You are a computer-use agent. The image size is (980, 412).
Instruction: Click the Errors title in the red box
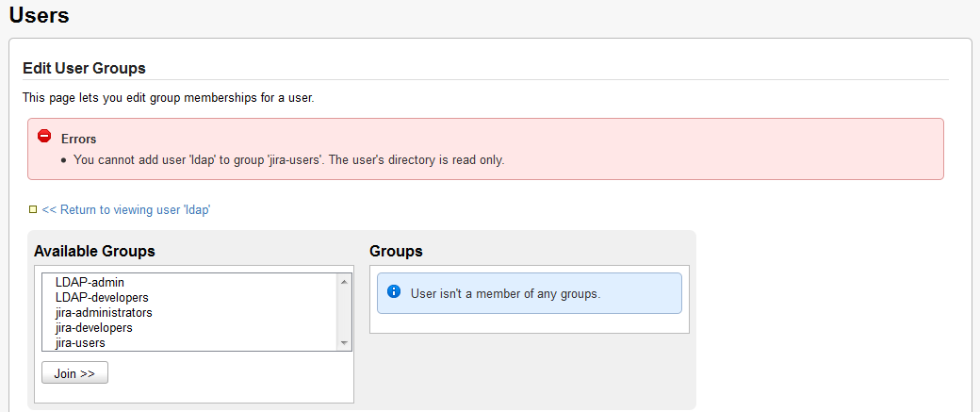(78, 139)
